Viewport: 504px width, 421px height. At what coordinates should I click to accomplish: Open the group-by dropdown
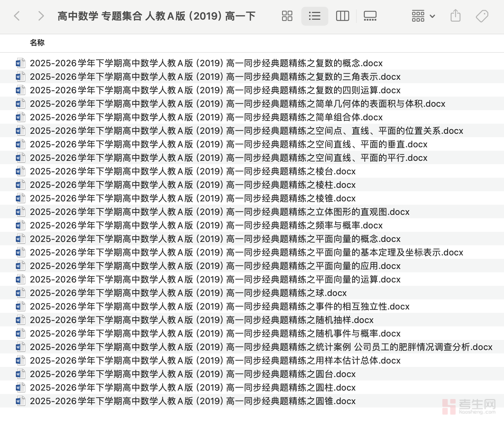423,16
